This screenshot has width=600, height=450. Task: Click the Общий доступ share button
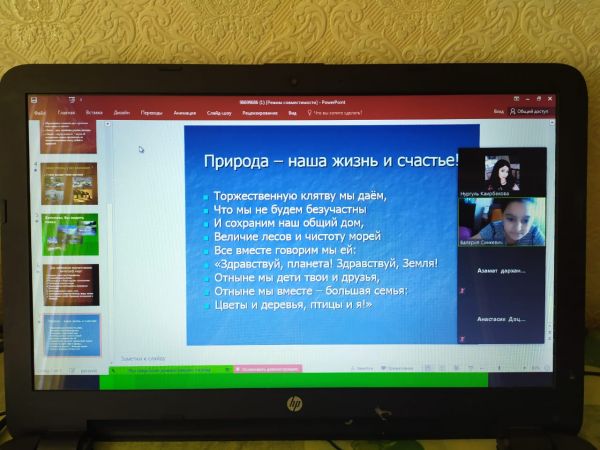[x=530, y=112]
